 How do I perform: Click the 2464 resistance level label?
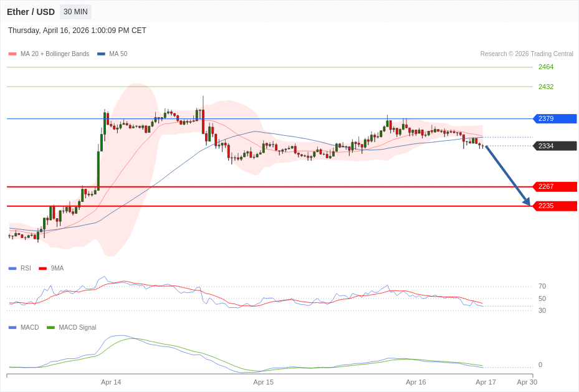(546, 67)
